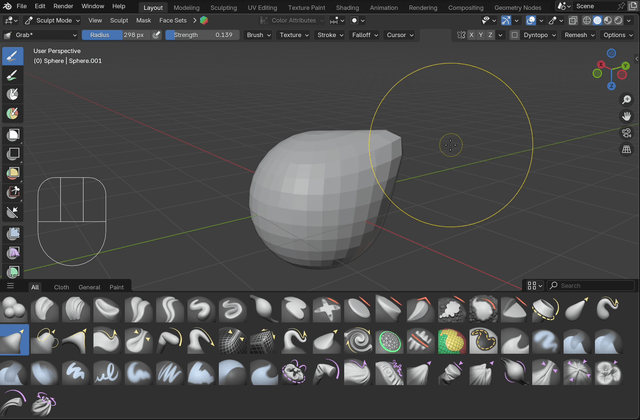Expand the Falloff dropdown
The height and width of the screenshot is (420, 640).
[364, 35]
